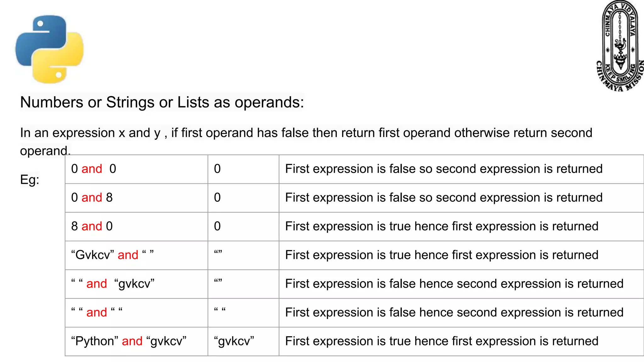Click the explanation for '8 and 0' row
Screen dimensions: 644x362
[441, 227]
